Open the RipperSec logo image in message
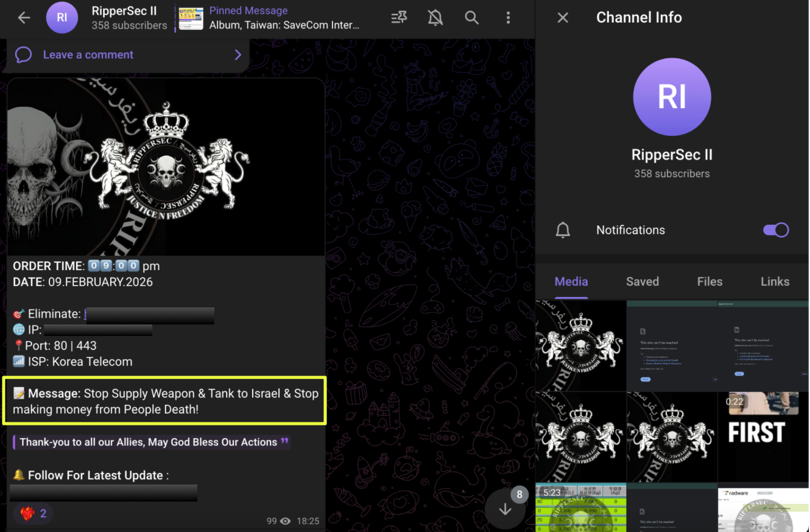810x532 pixels. 166,167
